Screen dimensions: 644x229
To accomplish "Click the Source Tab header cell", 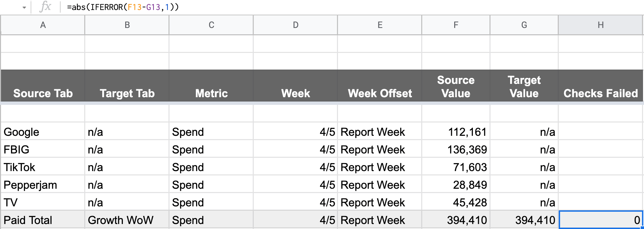I will (x=43, y=86).
